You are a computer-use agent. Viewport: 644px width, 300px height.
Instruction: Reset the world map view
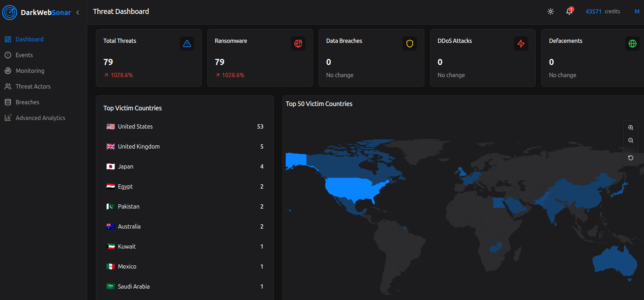631,158
